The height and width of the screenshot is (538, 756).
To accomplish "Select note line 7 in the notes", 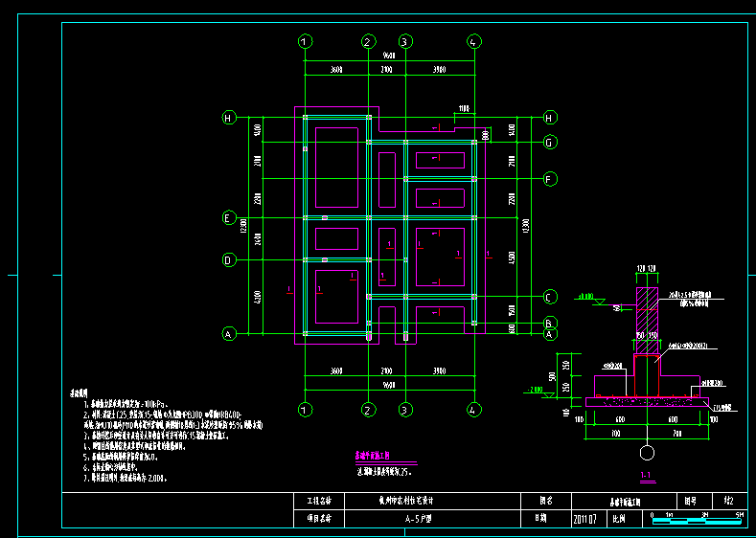I will coord(126,479).
